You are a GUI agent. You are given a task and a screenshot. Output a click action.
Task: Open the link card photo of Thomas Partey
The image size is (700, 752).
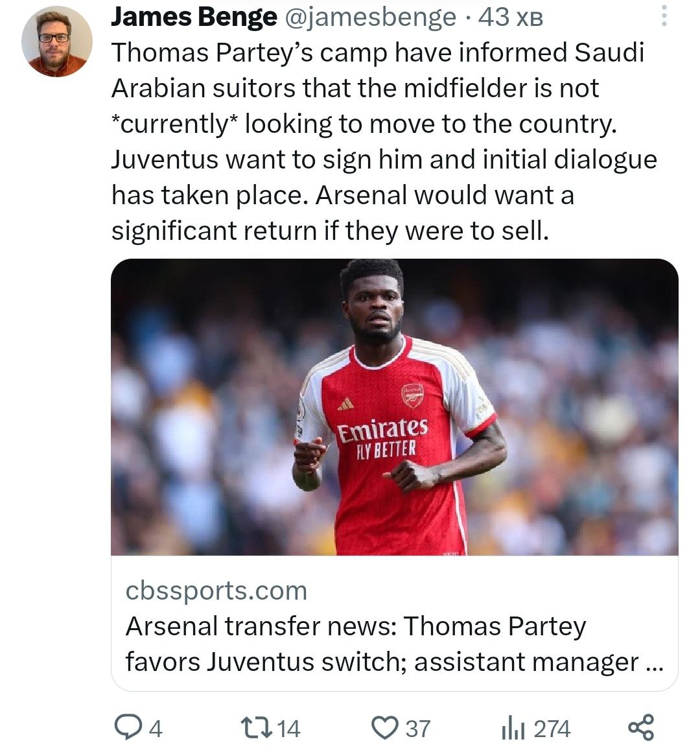[x=394, y=406]
